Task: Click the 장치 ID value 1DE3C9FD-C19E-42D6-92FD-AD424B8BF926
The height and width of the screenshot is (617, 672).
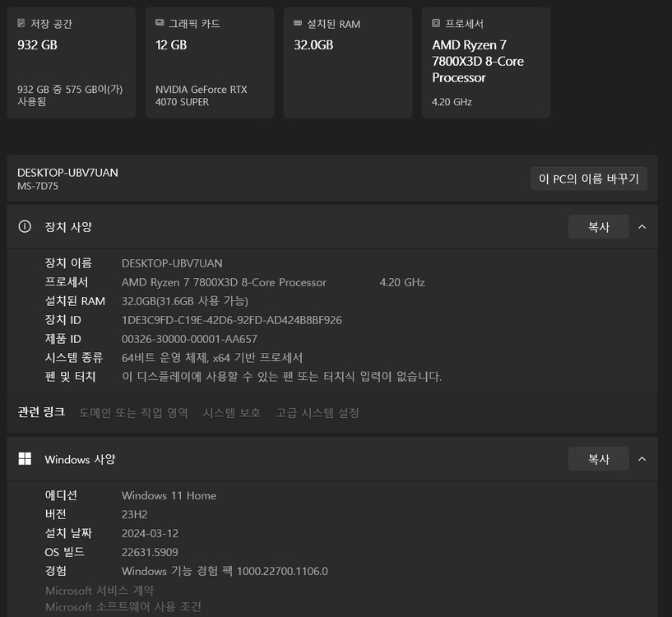Action: [x=232, y=320]
